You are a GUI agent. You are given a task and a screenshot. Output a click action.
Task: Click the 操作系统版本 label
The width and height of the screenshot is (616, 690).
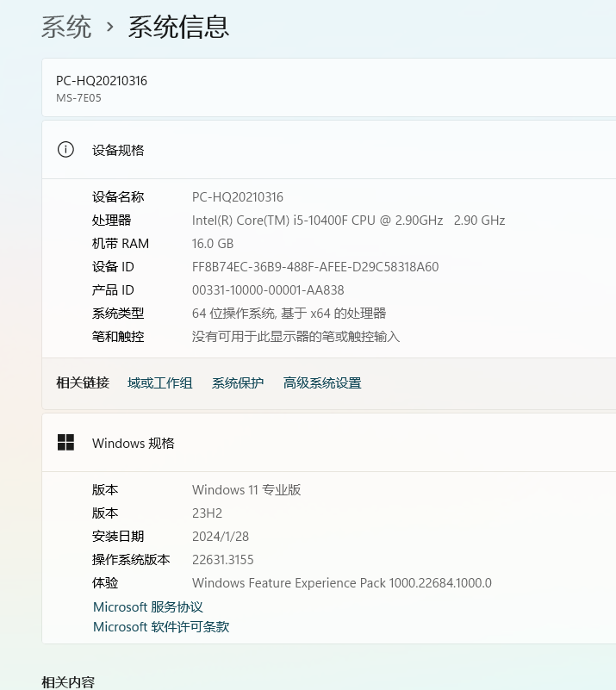point(131,559)
